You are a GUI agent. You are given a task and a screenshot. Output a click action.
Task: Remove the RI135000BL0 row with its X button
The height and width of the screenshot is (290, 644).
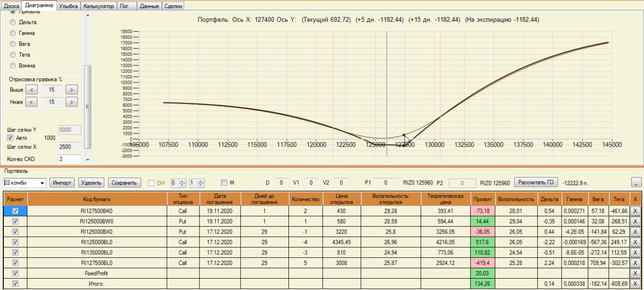(635, 252)
